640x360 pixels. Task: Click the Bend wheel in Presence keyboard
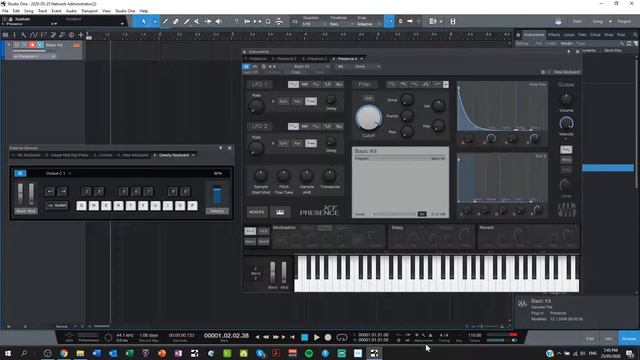point(273,273)
